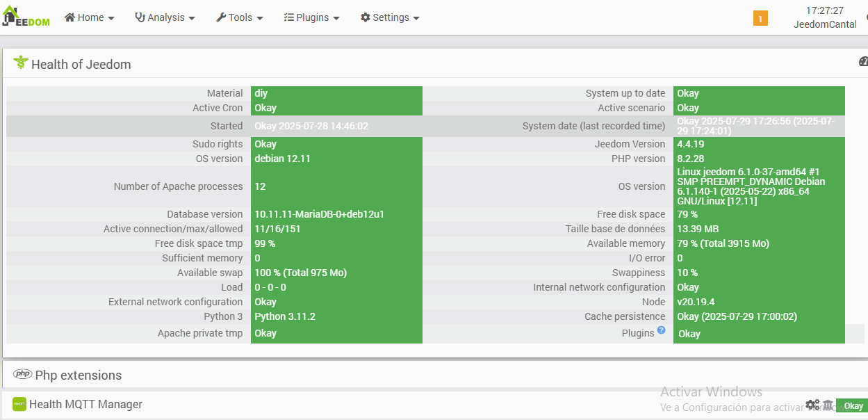
Task: Click the JeedomCantal name in header
Action: 825,24
